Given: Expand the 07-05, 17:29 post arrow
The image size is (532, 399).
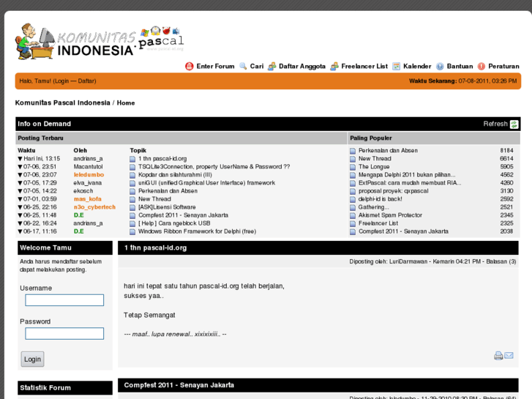Looking at the screenshot, I should click(x=20, y=183).
